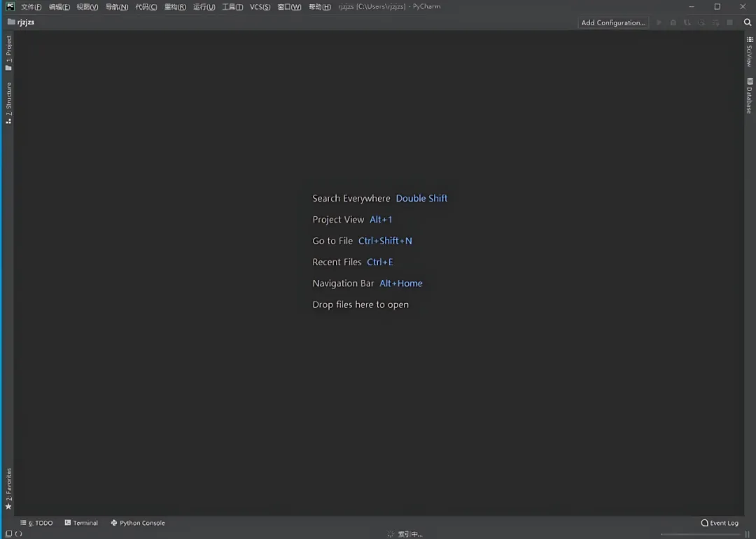
Task: Open the 重构(R) menu
Action: [175, 7]
